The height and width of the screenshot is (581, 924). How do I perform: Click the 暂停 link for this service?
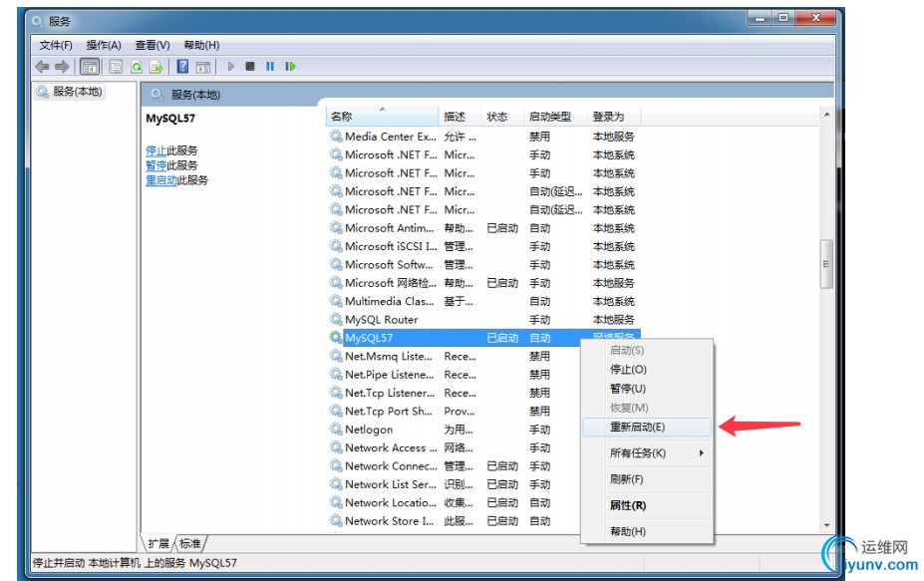click(156, 165)
